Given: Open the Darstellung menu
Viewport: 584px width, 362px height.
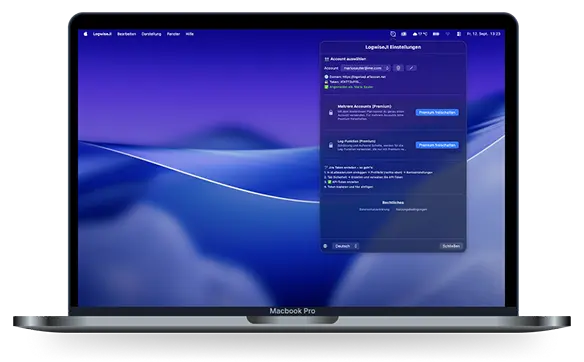Looking at the screenshot, I should 151,34.
